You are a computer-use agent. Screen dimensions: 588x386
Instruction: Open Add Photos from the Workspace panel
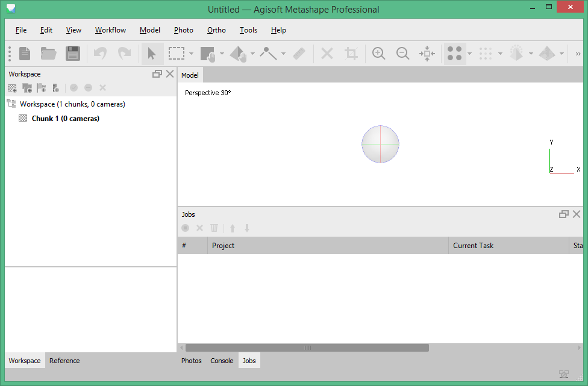27,88
